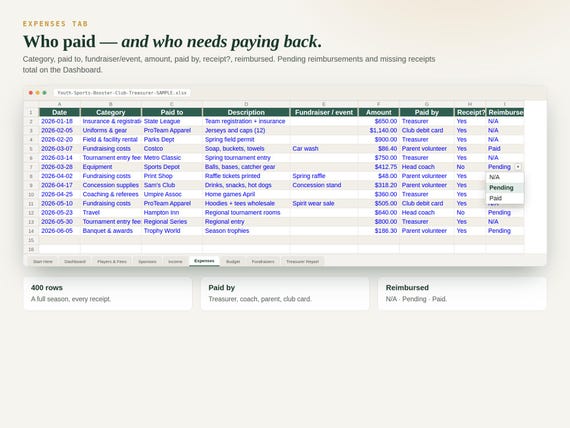
Task: Click the Description column header
Action: 246,112
